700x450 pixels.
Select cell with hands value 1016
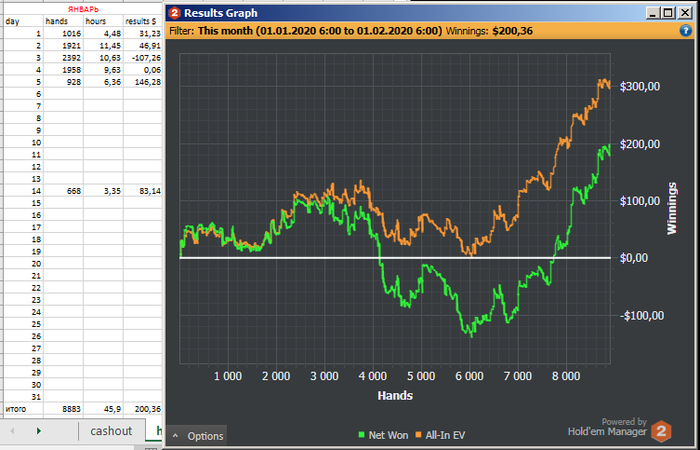(63, 33)
